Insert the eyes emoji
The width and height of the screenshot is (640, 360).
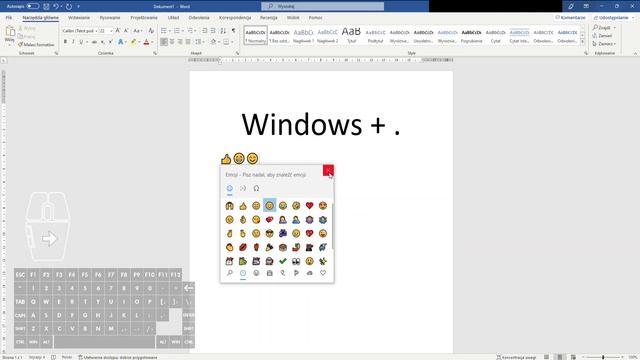click(296, 260)
